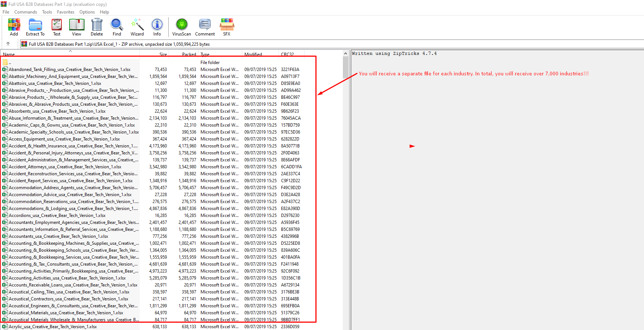Click the Comment toolbar icon

tap(205, 27)
